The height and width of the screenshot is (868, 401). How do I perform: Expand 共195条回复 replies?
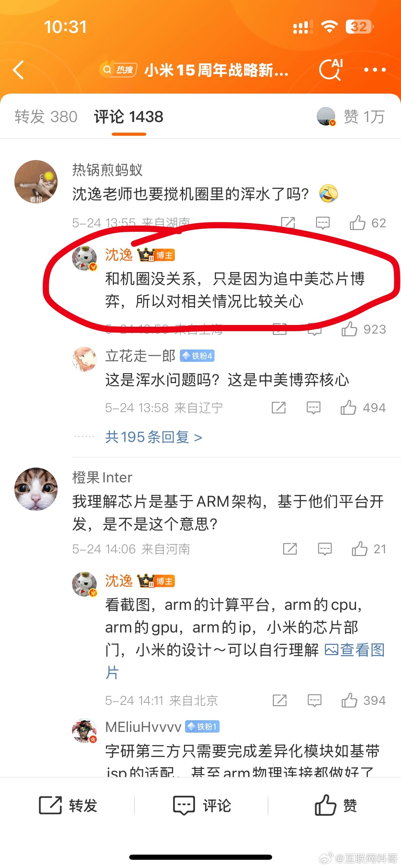click(x=154, y=437)
